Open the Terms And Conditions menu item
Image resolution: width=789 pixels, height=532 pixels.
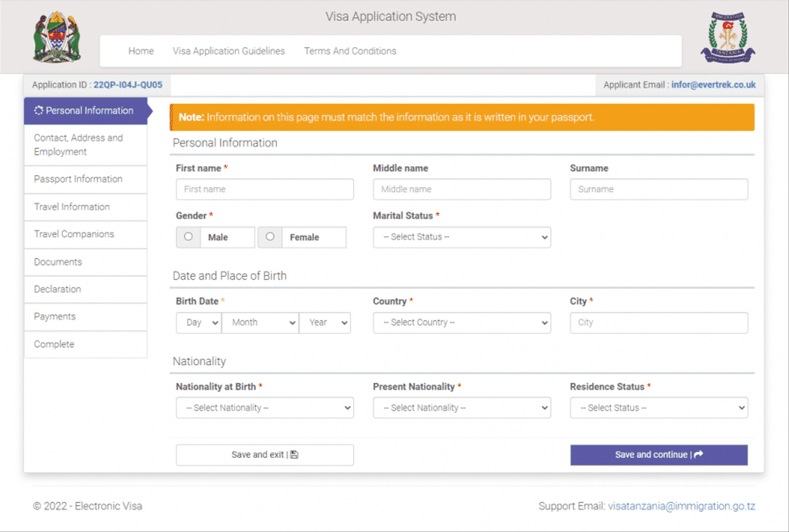[x=350, y=51]
